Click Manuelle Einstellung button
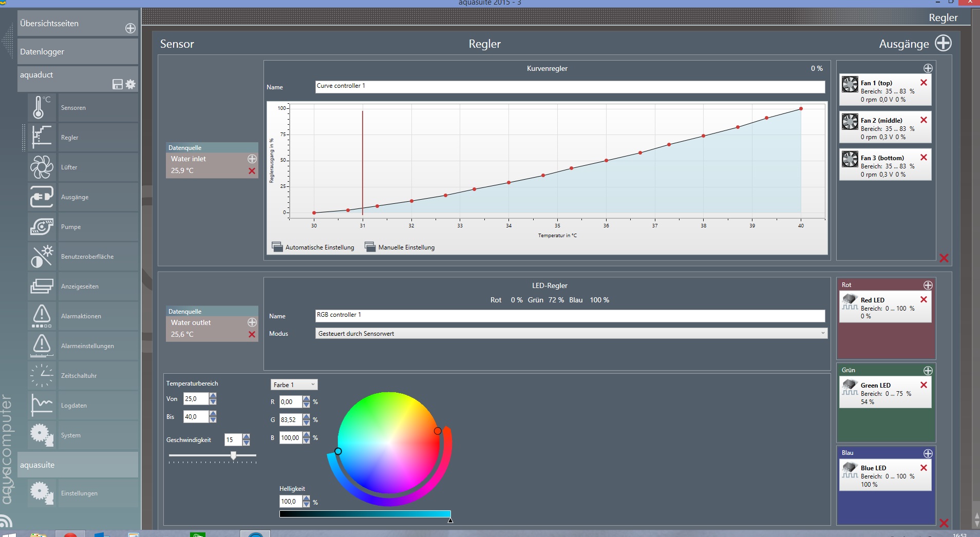Viewport: 980px width, 537px height. (x=400, y=247)
